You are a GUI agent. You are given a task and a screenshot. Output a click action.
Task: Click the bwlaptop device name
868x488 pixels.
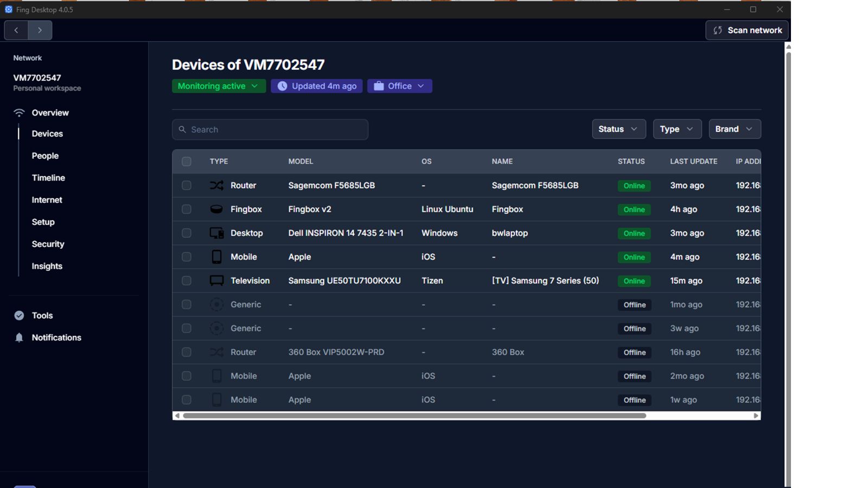click(510, 233)
